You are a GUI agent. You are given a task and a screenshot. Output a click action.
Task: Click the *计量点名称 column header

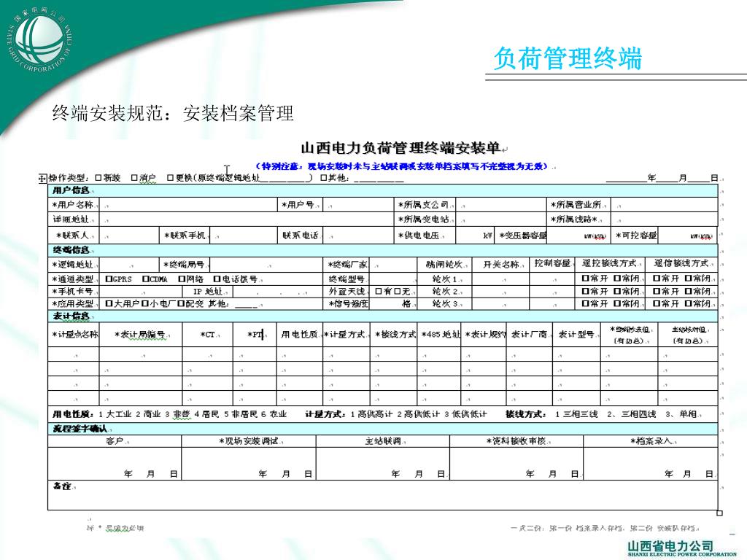[x=74, y=334]
